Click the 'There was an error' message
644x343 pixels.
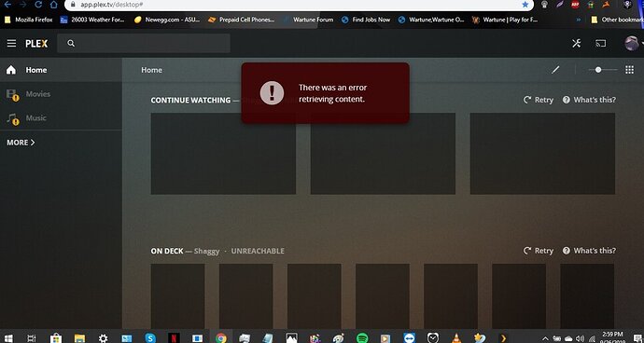pos(332,93)
